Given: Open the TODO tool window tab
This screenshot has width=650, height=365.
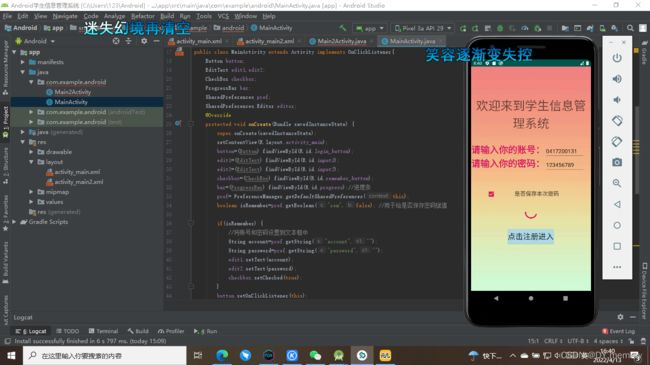Looking at the screenshot, I should tap(67, 331).
